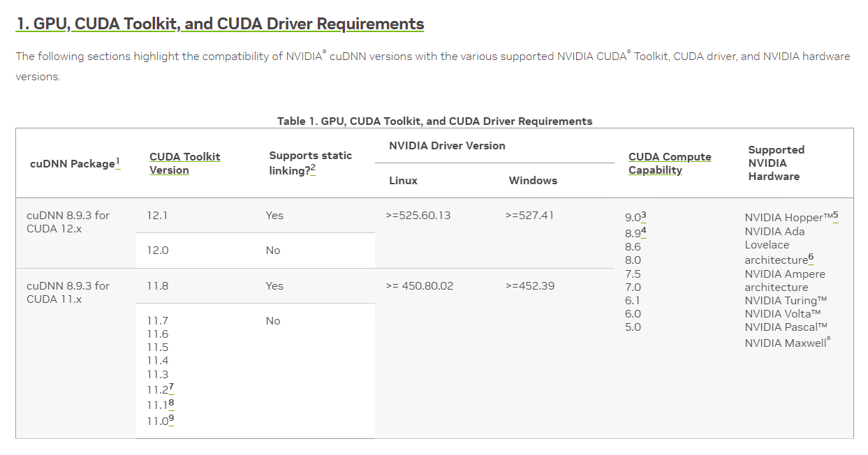Screen dimensions: 868x455
Task: Select the cuDNN 8.9.3 for CUDA 11.x cell
Action: [68, 292]
